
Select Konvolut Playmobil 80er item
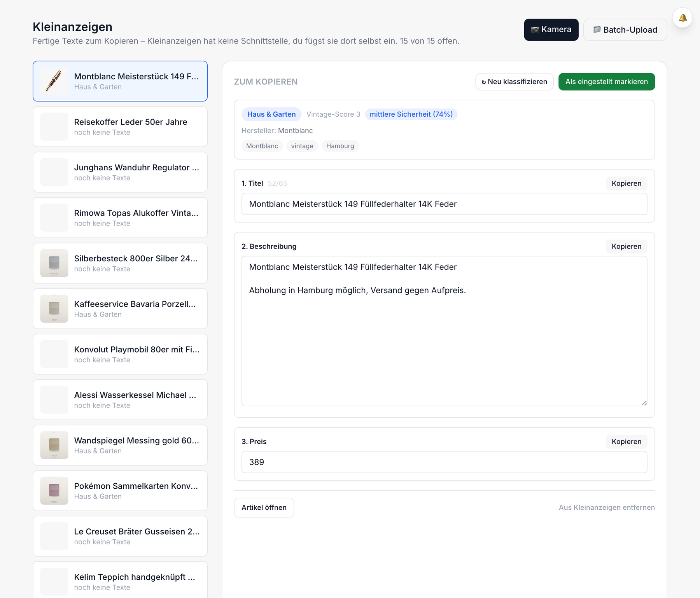(120, 354)
